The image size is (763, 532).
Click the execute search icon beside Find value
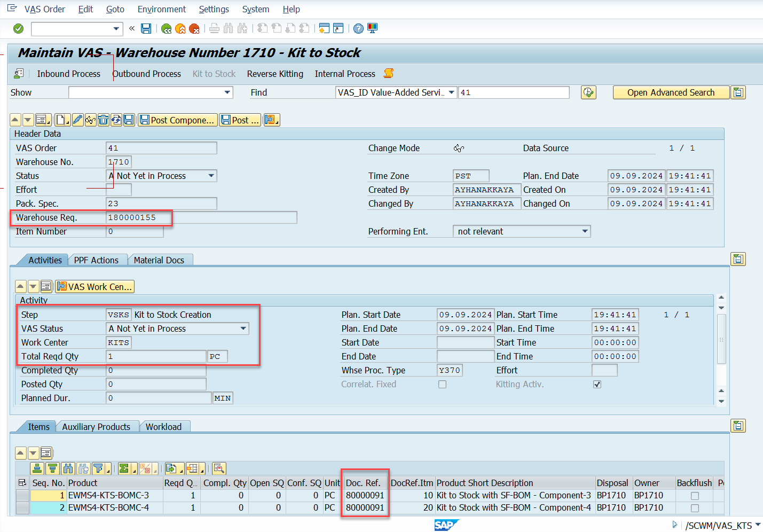click(x=588, y=92)
